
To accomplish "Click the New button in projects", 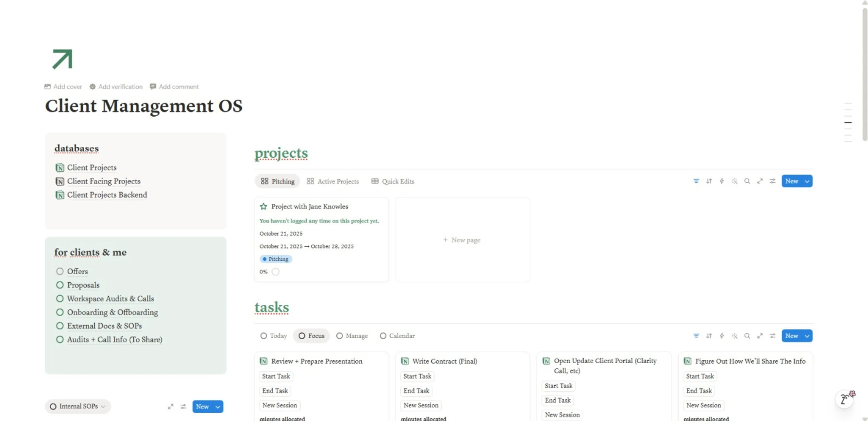I will tap(792, 181).
